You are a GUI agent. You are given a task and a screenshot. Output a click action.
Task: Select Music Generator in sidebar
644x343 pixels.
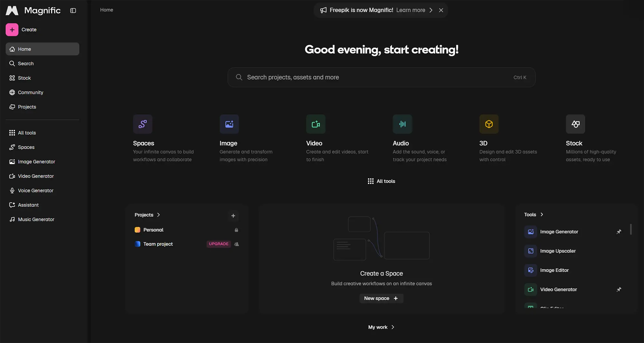tap(36, 219)
